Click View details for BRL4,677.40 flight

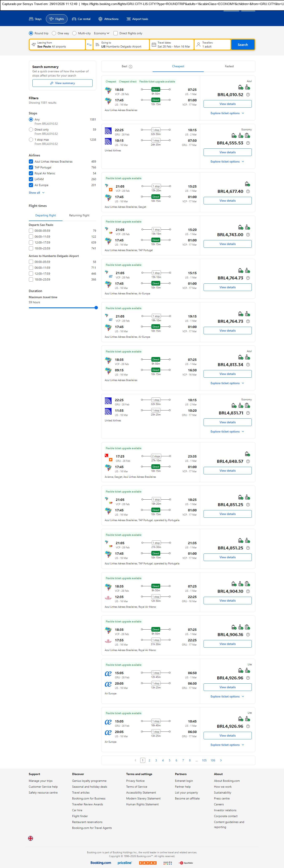[227, 200]
